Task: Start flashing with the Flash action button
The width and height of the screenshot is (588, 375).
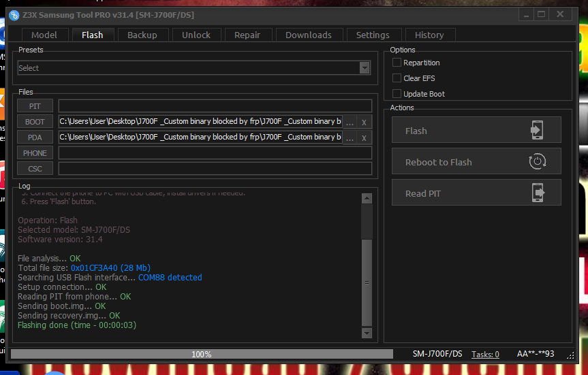Action: 476,130
